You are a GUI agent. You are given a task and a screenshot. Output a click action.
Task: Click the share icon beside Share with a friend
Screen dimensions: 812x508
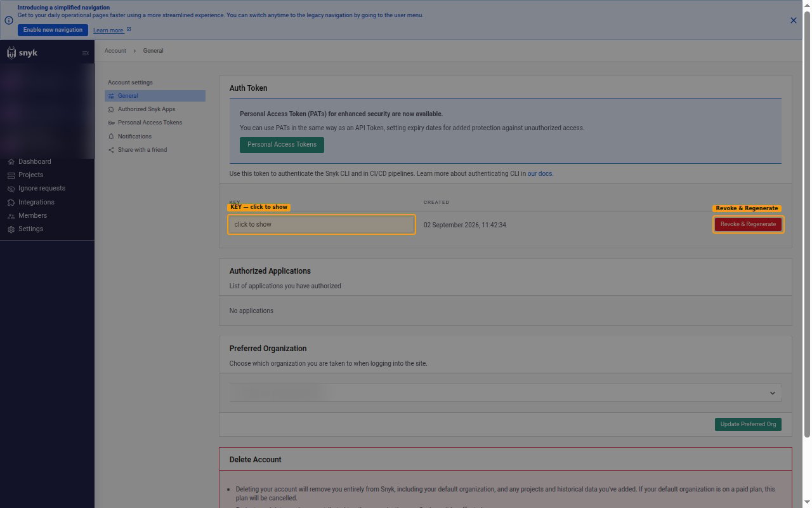[x=111, y=150]
